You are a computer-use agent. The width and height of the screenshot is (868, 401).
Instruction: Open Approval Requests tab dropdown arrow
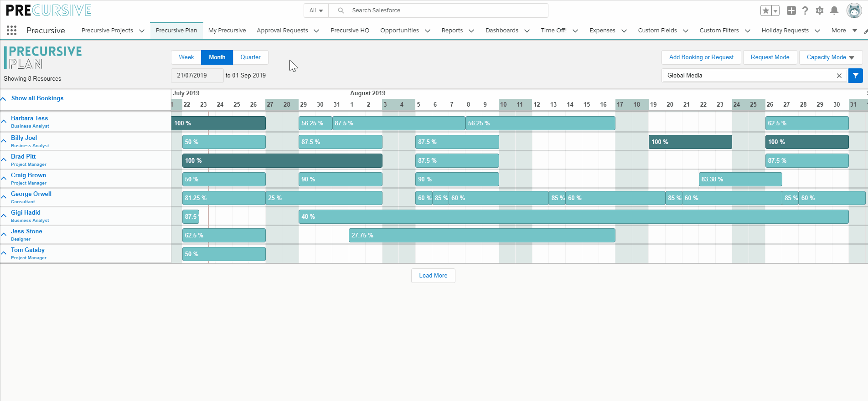point(316,31)
